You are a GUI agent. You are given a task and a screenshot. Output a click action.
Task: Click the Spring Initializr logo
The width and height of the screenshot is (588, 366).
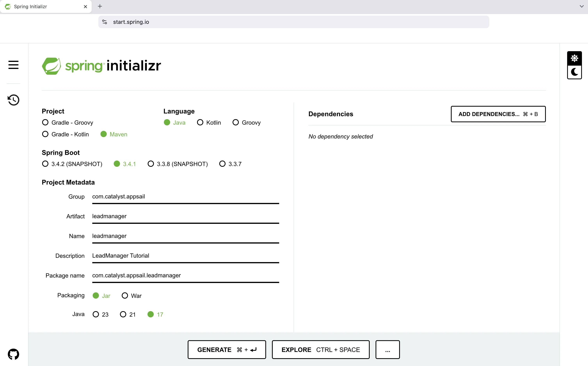(x=101, y=66)
